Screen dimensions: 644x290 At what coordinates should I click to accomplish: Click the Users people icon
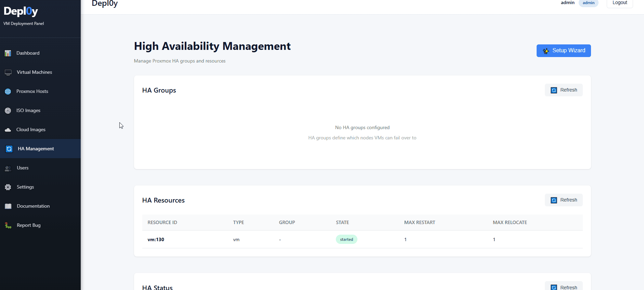(x=8, y=168)
